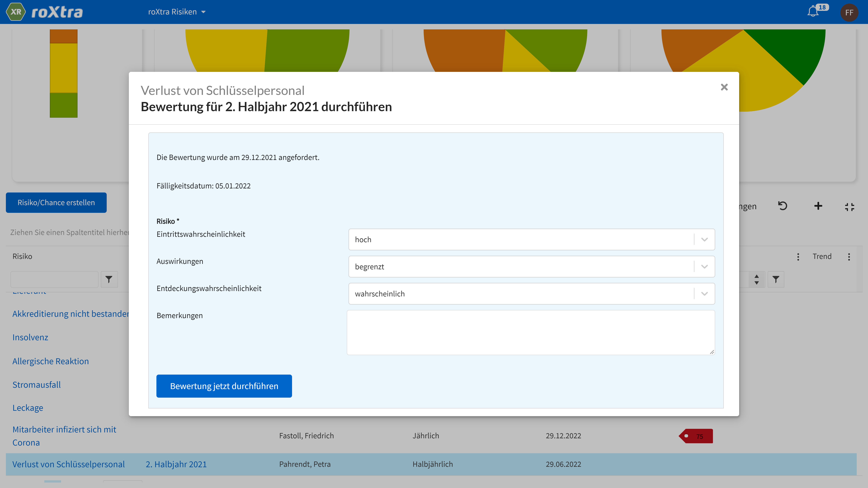The image size is (868, 488).
Task: Click the filter funnel under Risiko column
Action: point(109,279)
